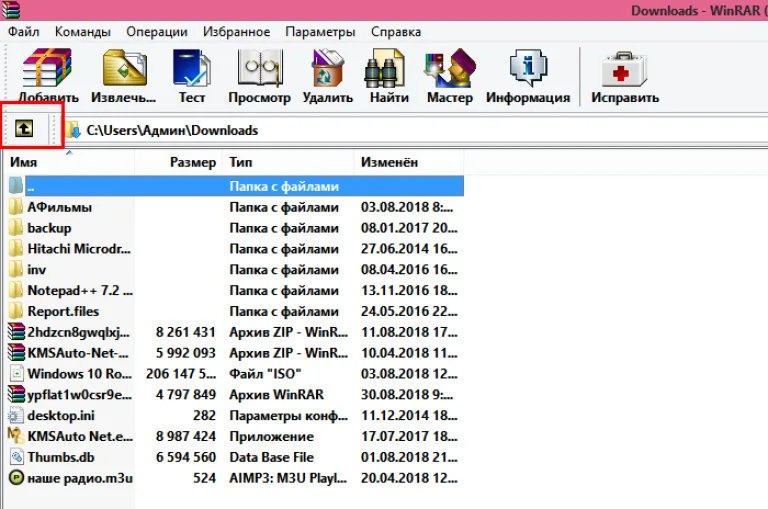This screenshot has width=768, height=509.
Task: Go up one folder level arrow
Action: coord(24,129)
